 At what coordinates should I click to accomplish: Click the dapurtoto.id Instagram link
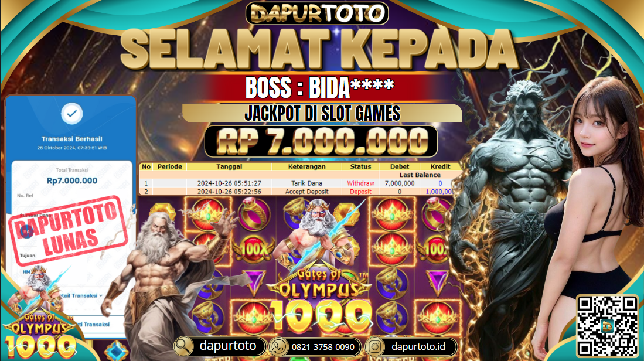coord(418,346)
